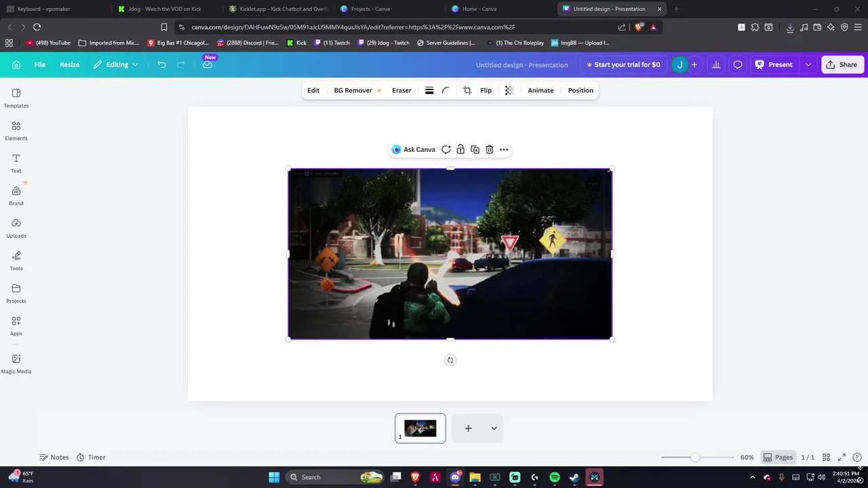Image resolution: width=868 pixels, height=488 pixels.
Task: Open Magic Media in the sidebar
Action: 16,364
